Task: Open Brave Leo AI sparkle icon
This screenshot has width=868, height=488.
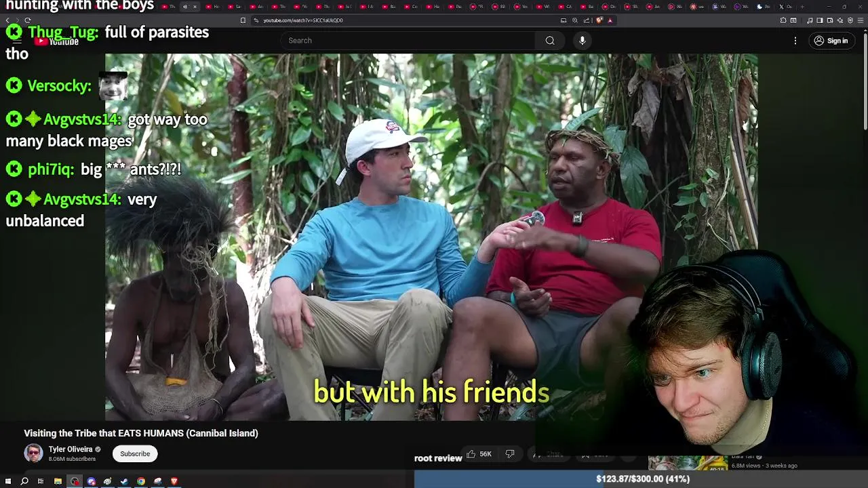Action: [840, 20]
